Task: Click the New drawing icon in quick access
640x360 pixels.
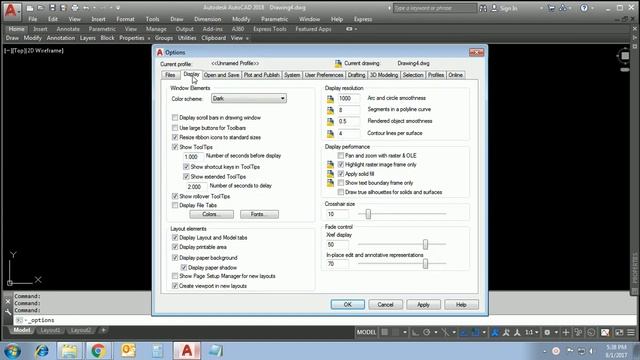Action: (x=30, y=8)
